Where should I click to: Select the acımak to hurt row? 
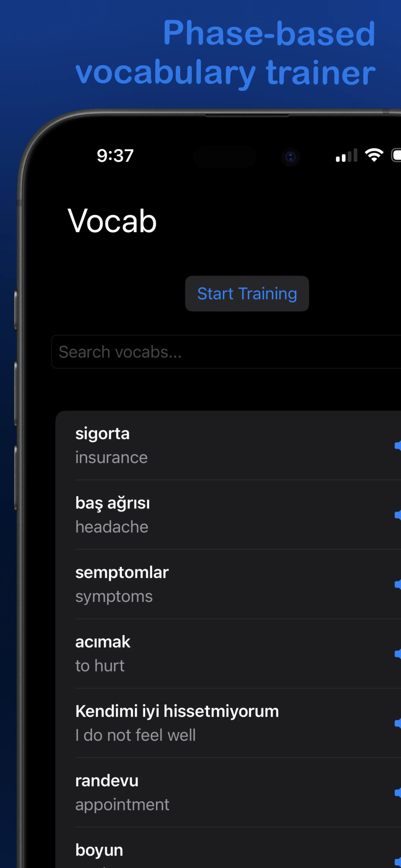202,654
